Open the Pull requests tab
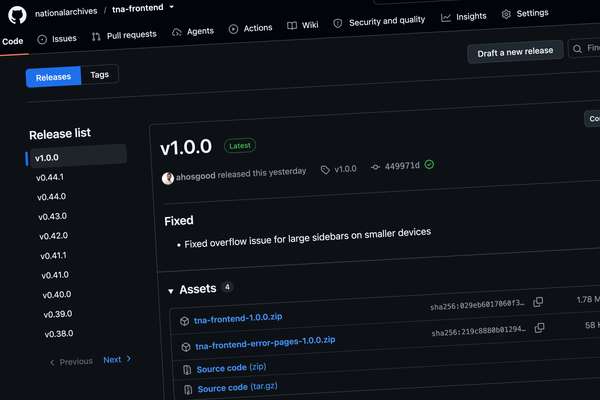This screenshot has height=400, width=600. point(124,36)
